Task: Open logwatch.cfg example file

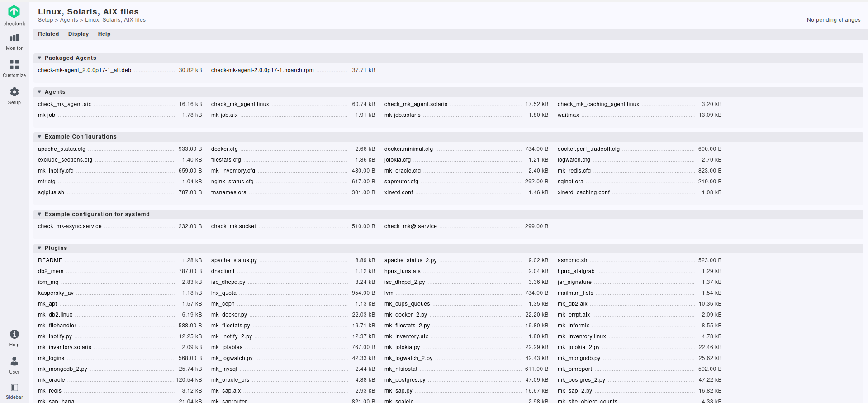Action: [574, 160]
